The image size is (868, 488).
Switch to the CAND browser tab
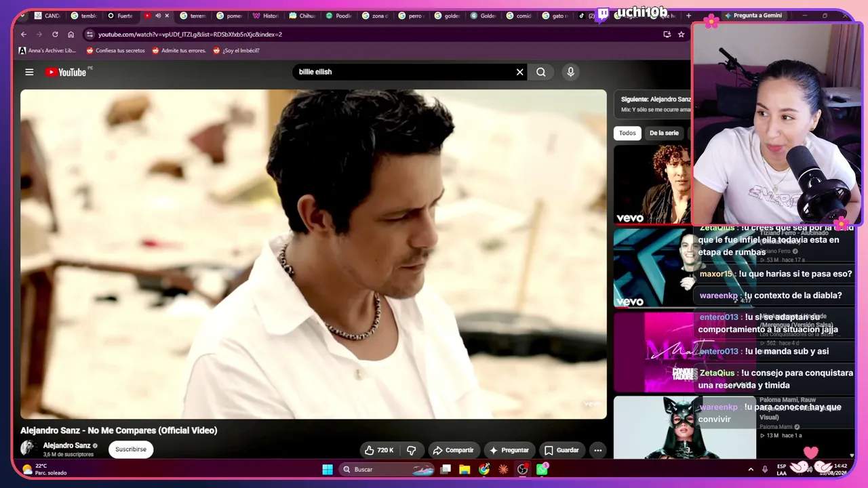pyautogui.click(x=47, y=16)
